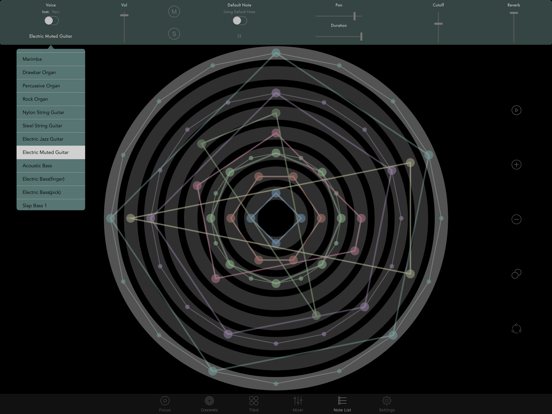Click the blue node at the diamond top
This screenshot has width=552, height=414.
(x=276, y=194)
